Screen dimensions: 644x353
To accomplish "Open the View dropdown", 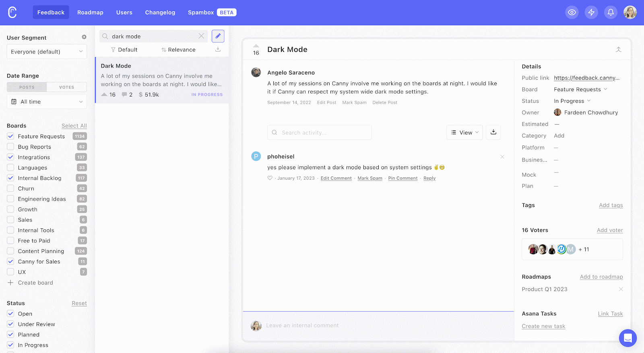I will [x=464, y=132].
